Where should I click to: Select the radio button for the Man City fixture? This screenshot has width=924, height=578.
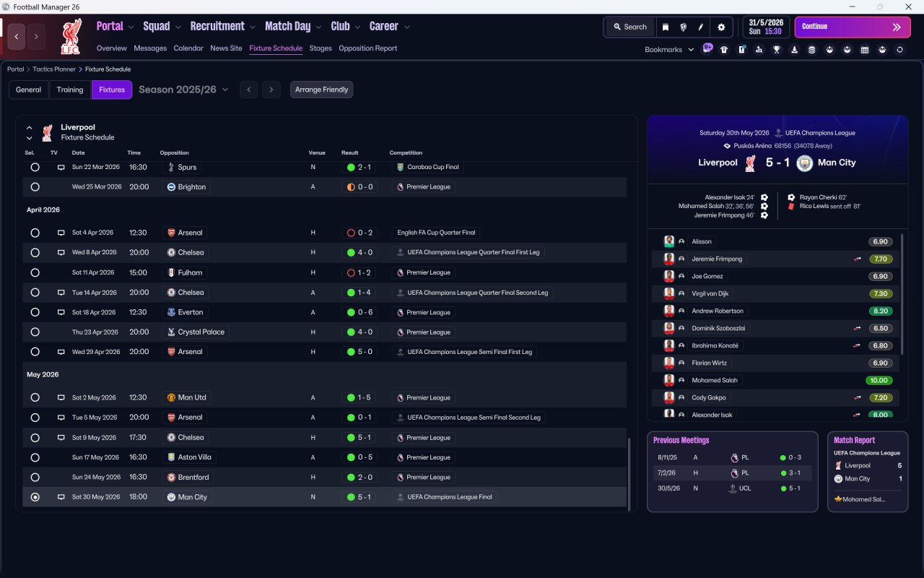[x=35, y=497]
